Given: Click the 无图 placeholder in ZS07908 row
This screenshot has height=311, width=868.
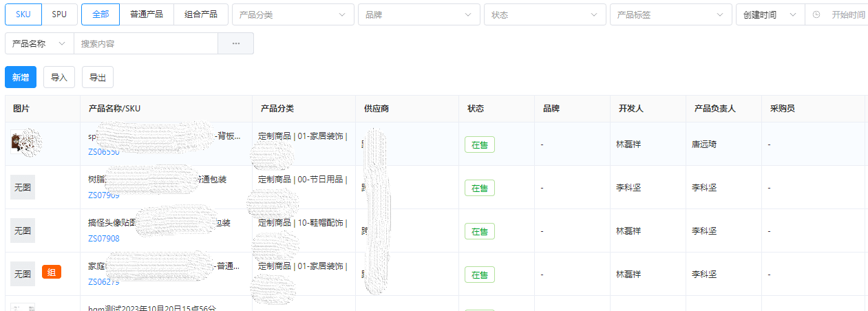Looking at the screenshot, I should point(23,230).
